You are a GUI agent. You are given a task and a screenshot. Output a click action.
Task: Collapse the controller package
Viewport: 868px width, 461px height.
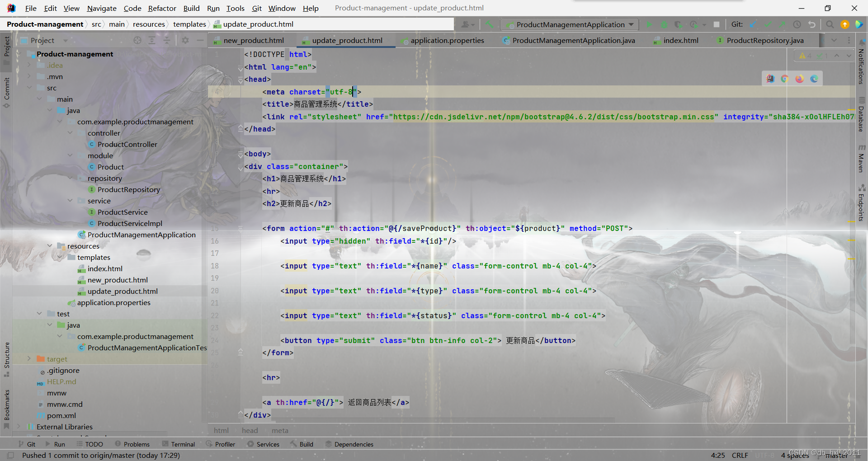[70, 133]
